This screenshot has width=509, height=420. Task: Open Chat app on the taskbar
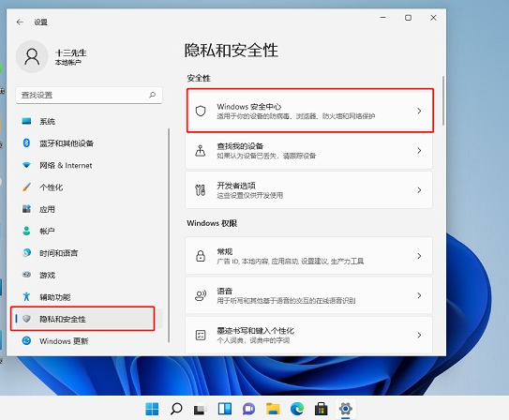248,409
